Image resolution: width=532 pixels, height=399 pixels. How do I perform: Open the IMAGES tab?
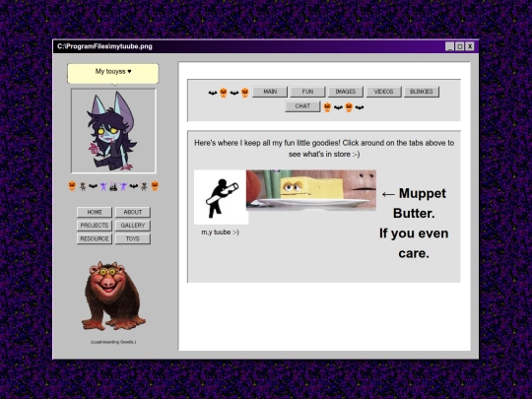click(x=346, y=92)
